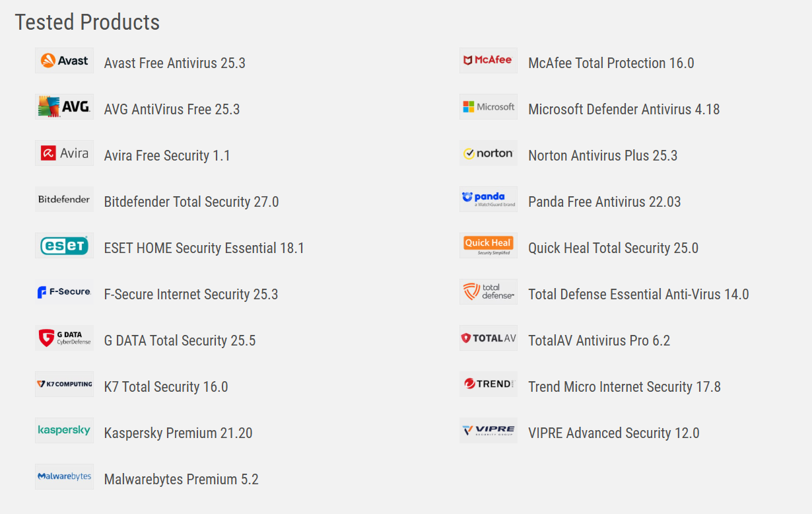Viewport: 812px width, 514px height.
Task: Click the Avira logo icon
Action: [x=64, y=153]
